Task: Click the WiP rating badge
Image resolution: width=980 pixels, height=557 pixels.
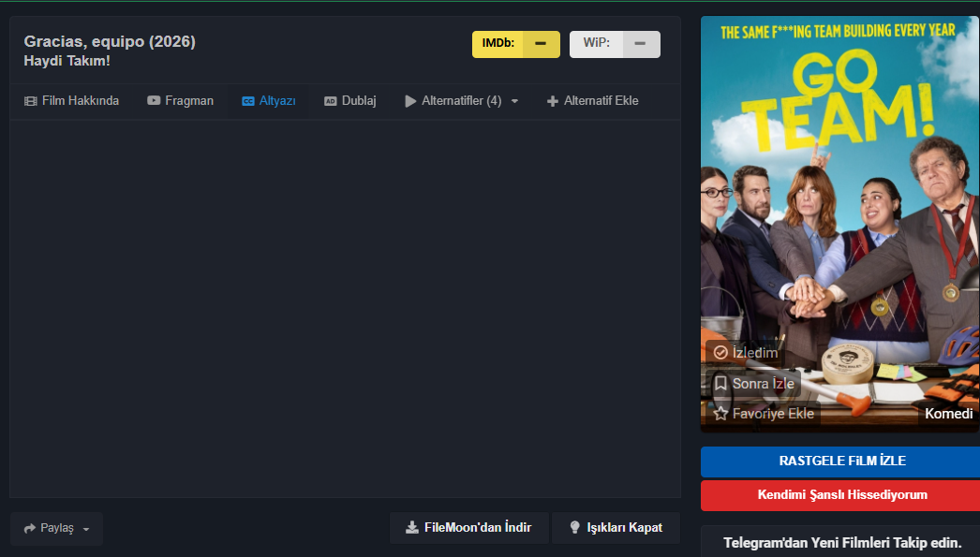Action: click(x=615, y=44)
